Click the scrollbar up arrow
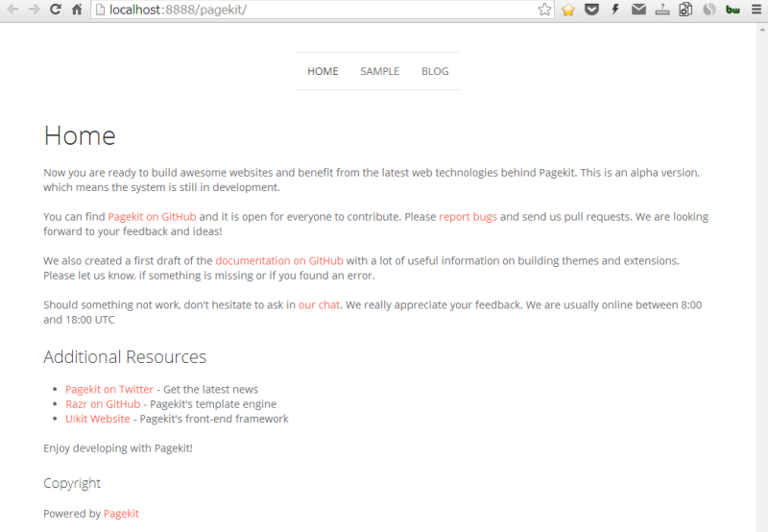The image size is (768, 532). pyautogui.click(x=762, y=29)
